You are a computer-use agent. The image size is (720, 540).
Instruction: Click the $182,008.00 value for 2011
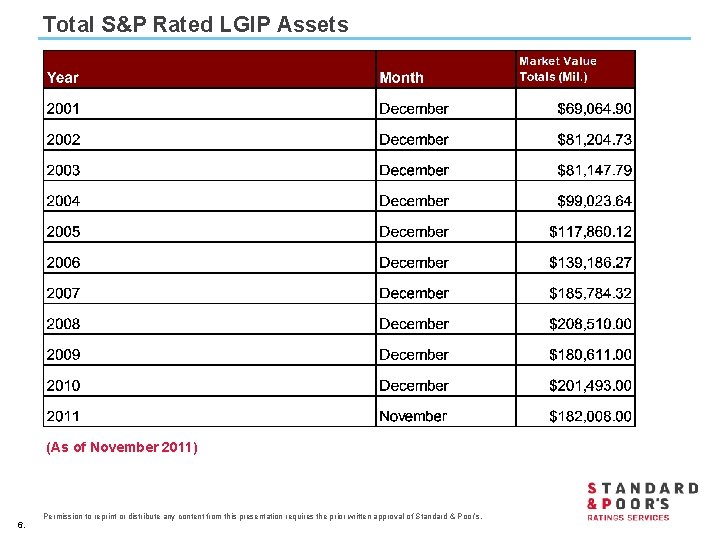(x=590, y=416)
